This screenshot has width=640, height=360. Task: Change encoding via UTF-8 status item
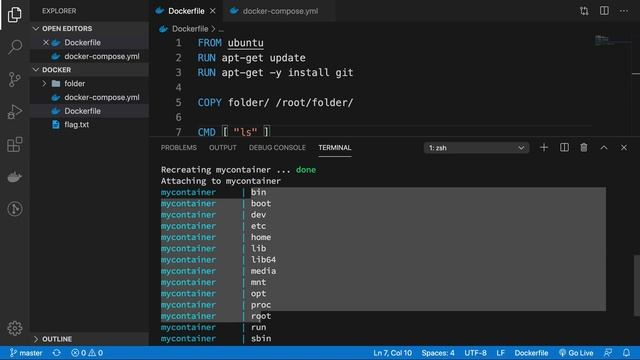pos(475,353)
